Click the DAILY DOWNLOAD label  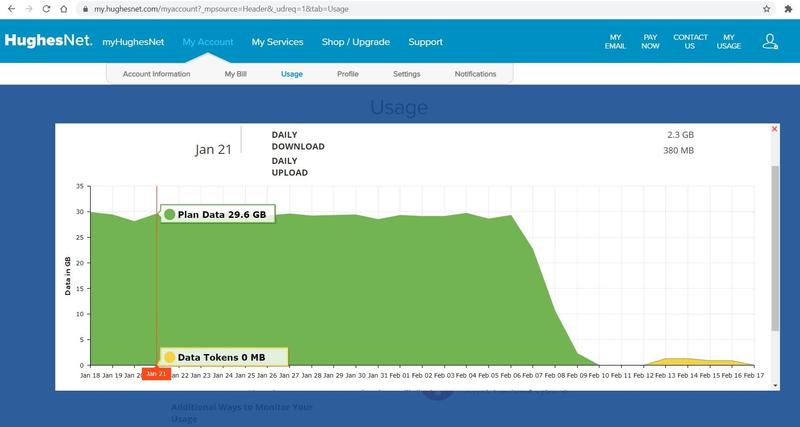[x=298, y=140]
